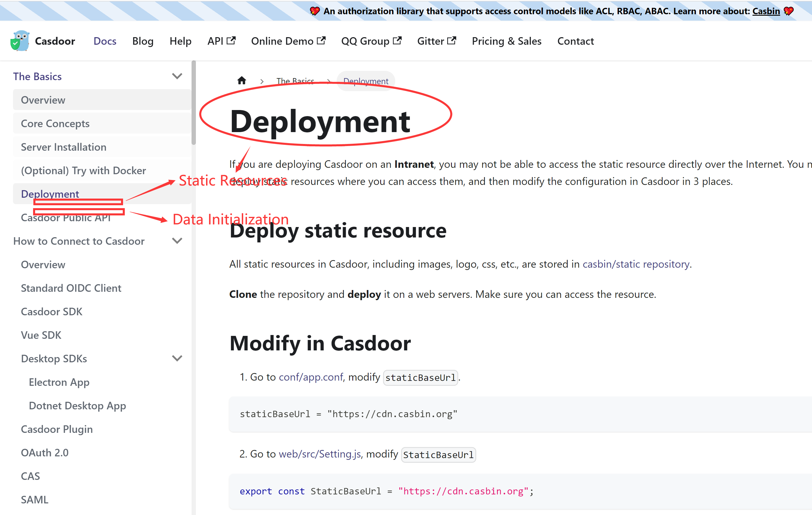Screen dimensions: 812x515
Task: Click the heart emoji in the top banner
Action: coord(315,11)
